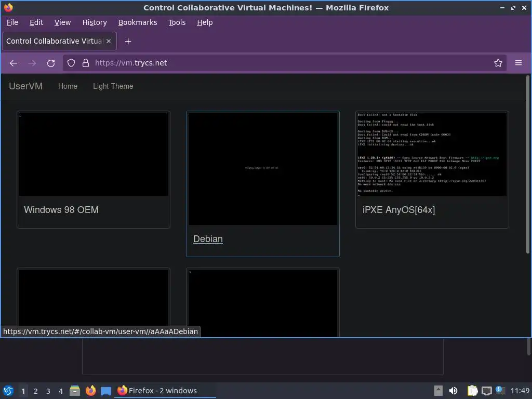Click the Debian link
The width and height of the screenshot is (532, 399).
click(x=208, y=239)
